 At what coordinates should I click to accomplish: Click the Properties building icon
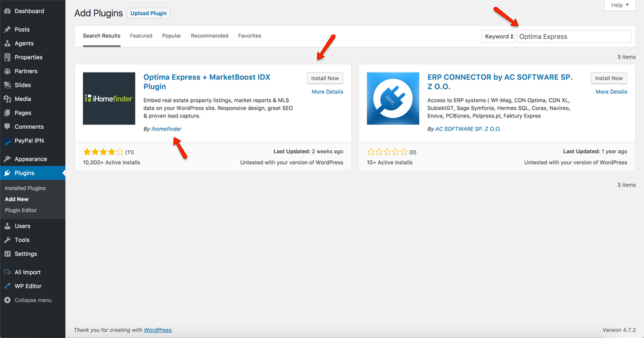click(x=7, y=57)
